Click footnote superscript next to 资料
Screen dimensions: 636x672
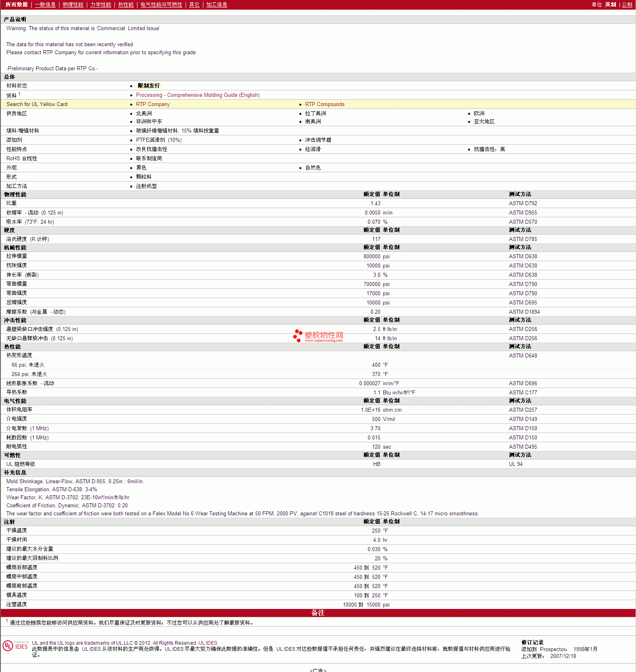(19, 94)
